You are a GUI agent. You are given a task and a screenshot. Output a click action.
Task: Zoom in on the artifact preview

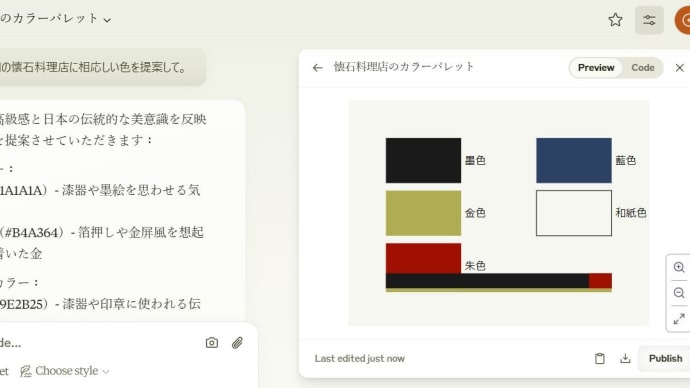[679, 267]
